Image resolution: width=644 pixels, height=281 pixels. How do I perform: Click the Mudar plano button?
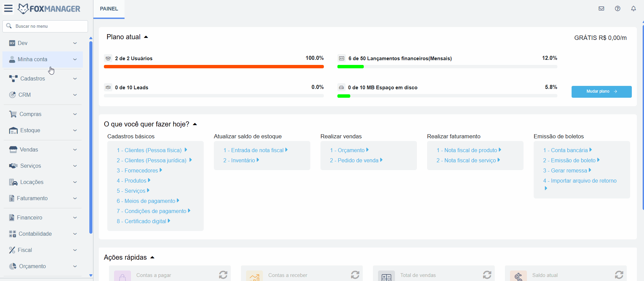601,92
